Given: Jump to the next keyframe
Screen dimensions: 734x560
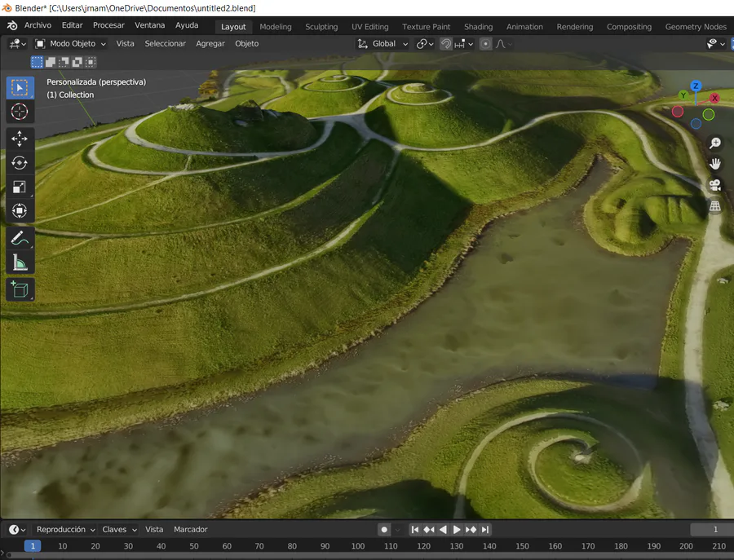Looking at the screenshot, I should (471, 530).
